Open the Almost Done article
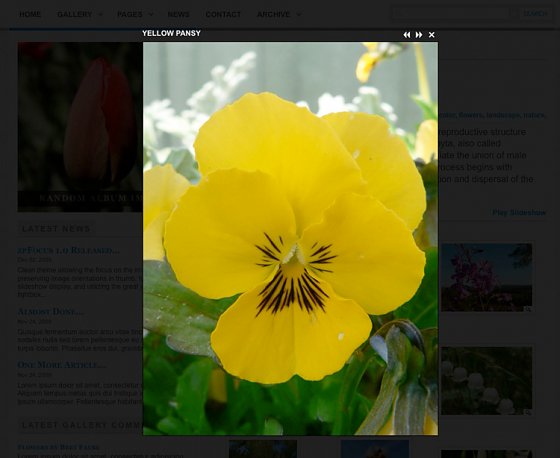Image resolution: width=560 pixels, height=458 pixels. click(51, 312)
